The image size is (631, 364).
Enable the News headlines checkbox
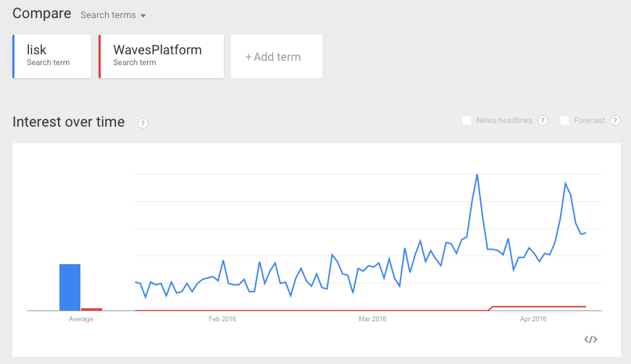click(467, 121)
